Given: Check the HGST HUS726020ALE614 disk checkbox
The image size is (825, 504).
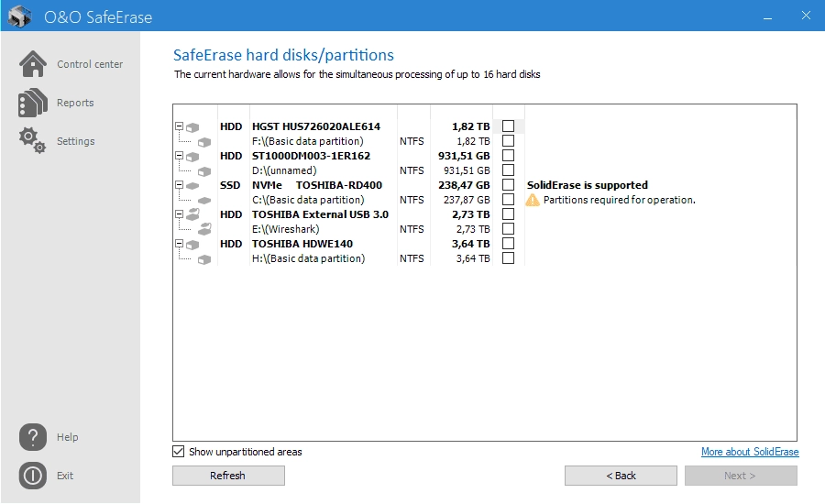Looking at the screenshot, I should tap(508, 126).
